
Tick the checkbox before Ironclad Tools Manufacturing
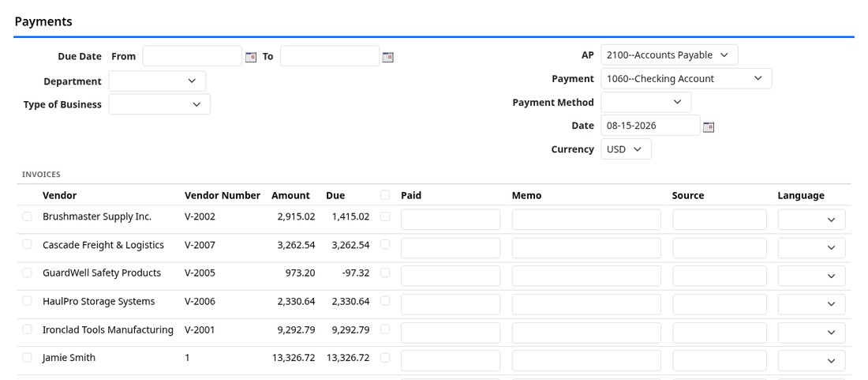coord(27,329)
